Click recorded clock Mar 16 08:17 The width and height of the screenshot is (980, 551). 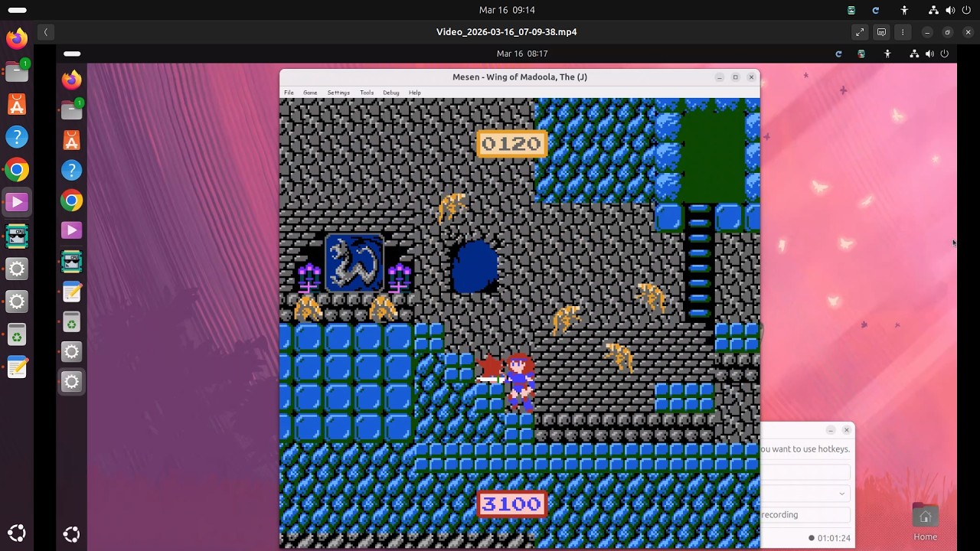coord(522,54)
